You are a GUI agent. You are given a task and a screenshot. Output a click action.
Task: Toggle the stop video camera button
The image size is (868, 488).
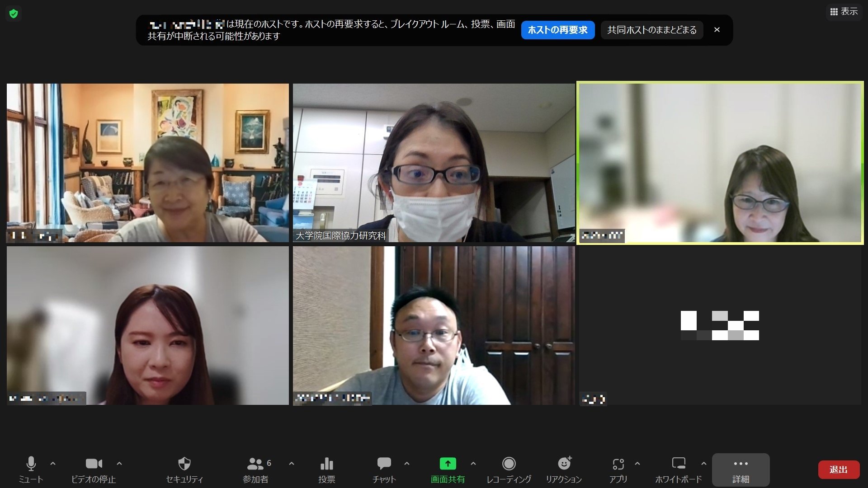pos(94,464)
